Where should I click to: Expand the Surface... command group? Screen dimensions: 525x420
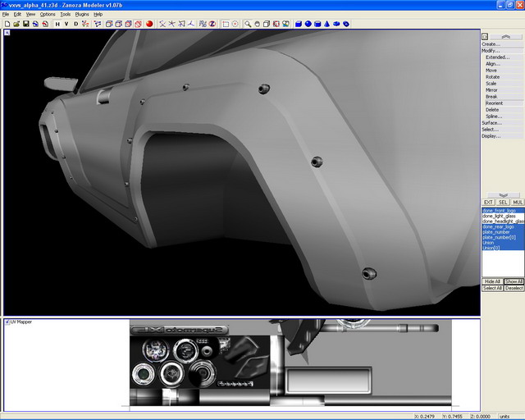pyautogui.click(x=502, y=123)
